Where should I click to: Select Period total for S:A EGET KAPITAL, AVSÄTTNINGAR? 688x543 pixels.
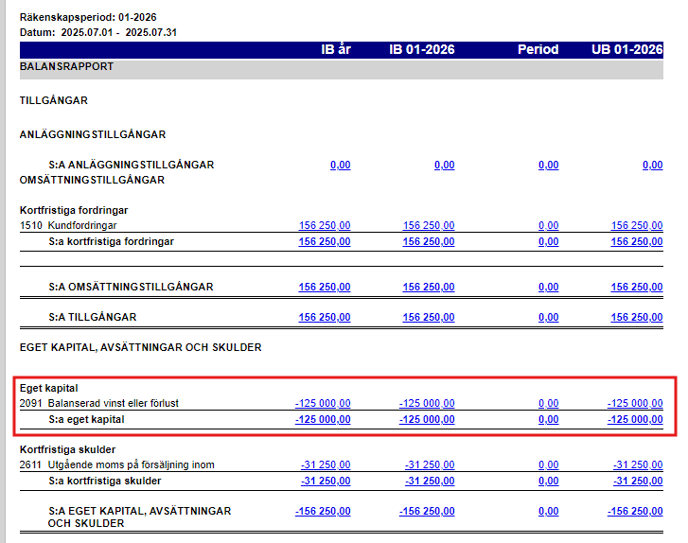pos(548,511)
